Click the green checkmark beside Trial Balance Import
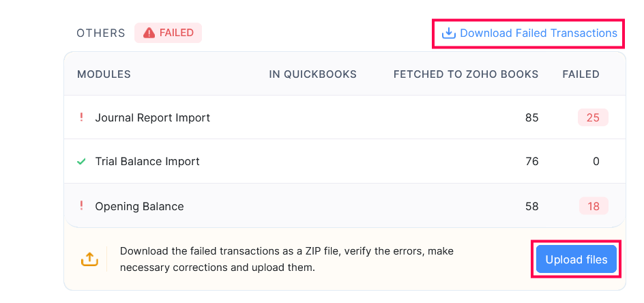644x303 pixels. [81, 162]
